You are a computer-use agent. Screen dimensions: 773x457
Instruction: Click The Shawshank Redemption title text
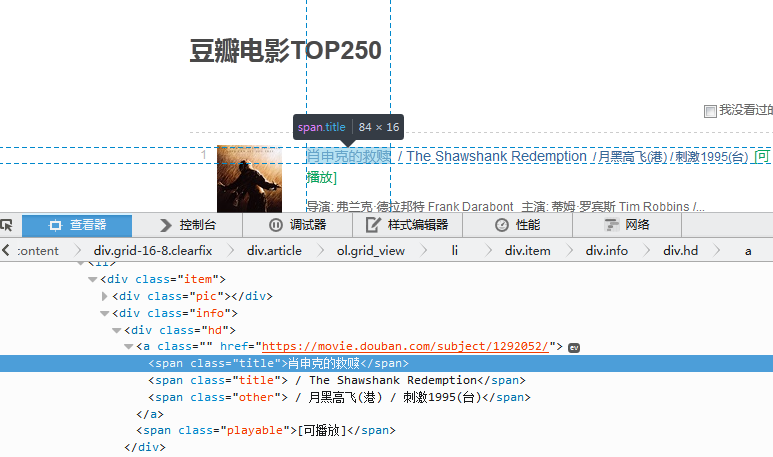[x=496, y=156]
